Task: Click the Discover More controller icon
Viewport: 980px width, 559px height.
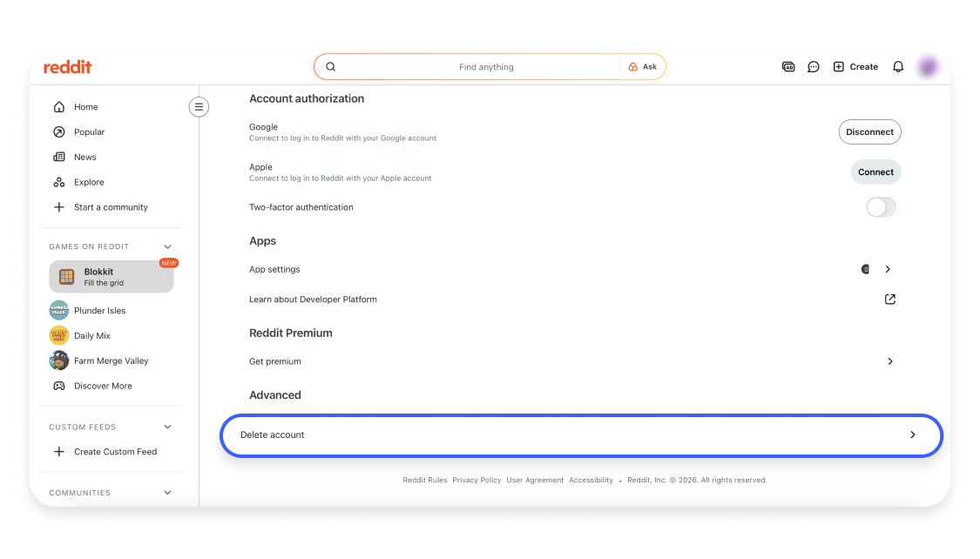Action: pyautogui.click(x=58, y=386)
